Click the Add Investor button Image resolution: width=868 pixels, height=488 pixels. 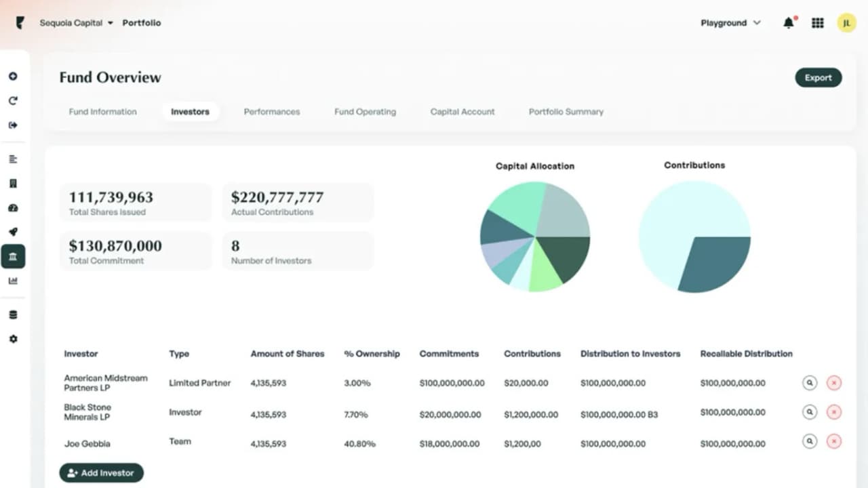click(101, 472)
